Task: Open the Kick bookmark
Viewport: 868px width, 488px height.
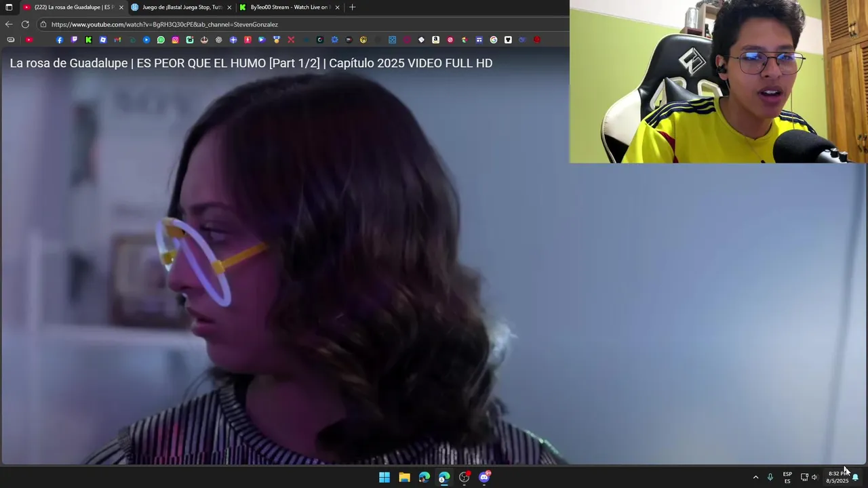Action: (88, 40)
